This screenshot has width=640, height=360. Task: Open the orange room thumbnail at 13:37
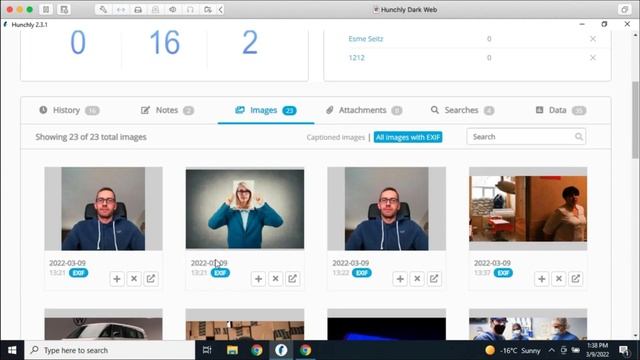tap(528, 209)
